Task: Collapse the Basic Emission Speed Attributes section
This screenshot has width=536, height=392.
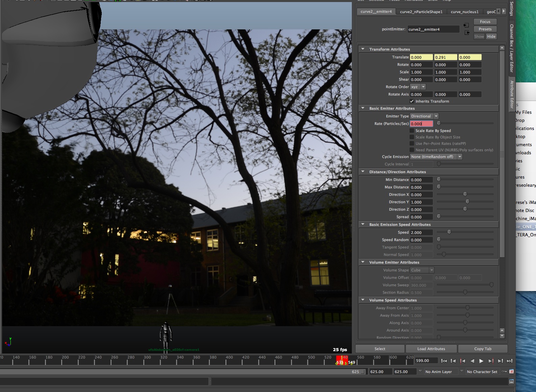Action: coord(363,225)
